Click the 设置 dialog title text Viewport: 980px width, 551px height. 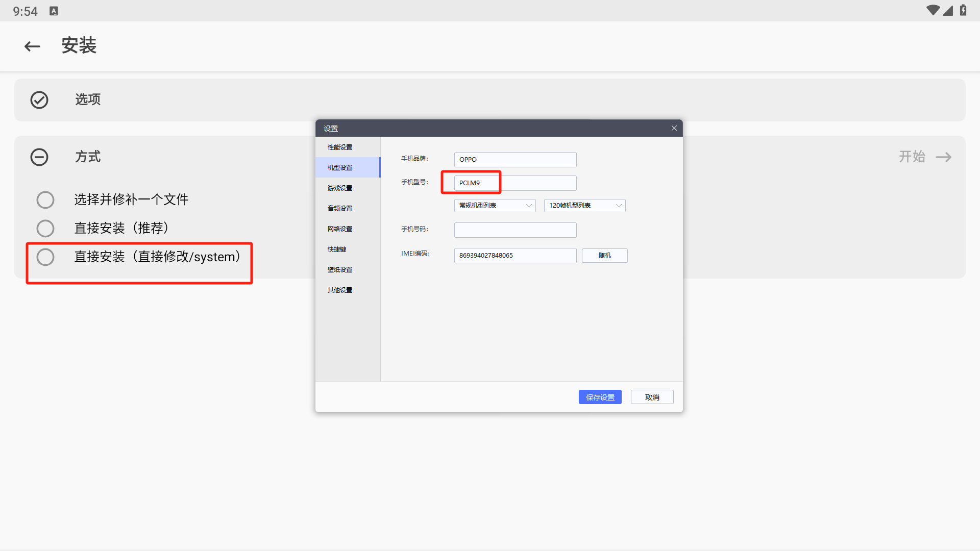point(331,129)
